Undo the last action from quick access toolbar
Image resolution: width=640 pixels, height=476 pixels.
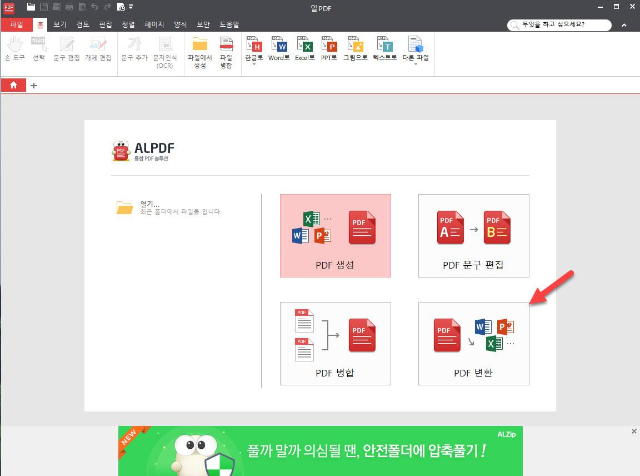click(95, 7)
